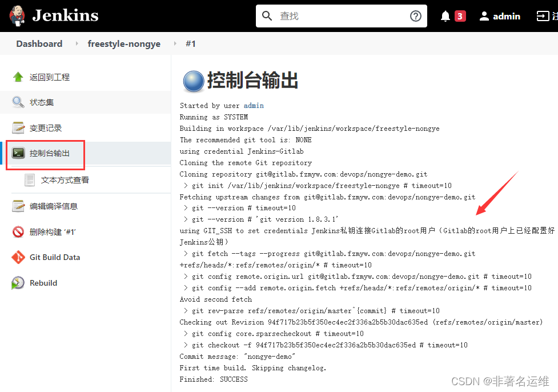
Task: Click 'Cloning repository git@gitlab.fzmyw.com' line
Action: pyautogui.click(x=303, y=174)
